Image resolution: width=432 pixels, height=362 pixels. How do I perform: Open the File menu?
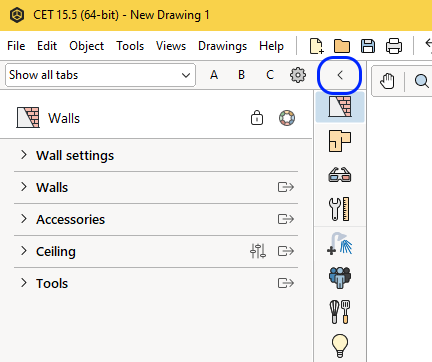coord(16,46)
